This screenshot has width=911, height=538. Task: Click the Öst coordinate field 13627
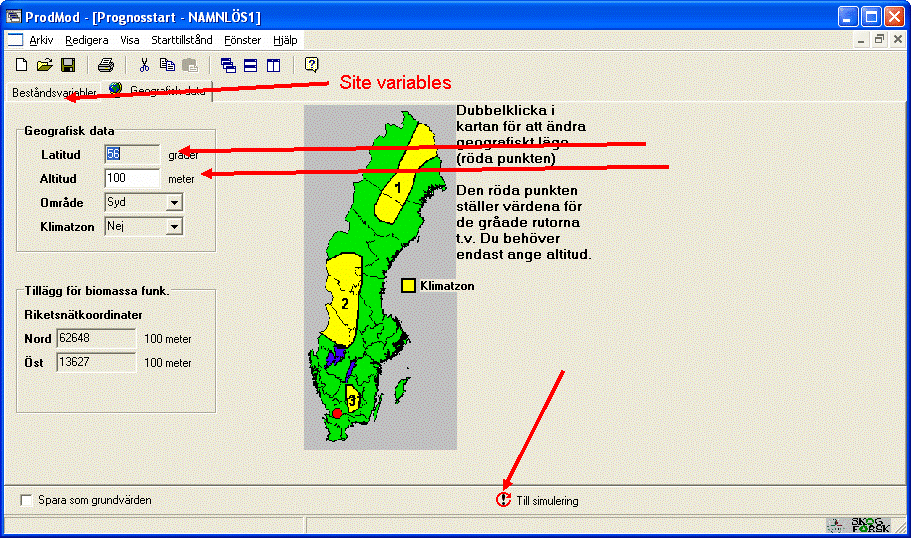click(x=96, y=362)
